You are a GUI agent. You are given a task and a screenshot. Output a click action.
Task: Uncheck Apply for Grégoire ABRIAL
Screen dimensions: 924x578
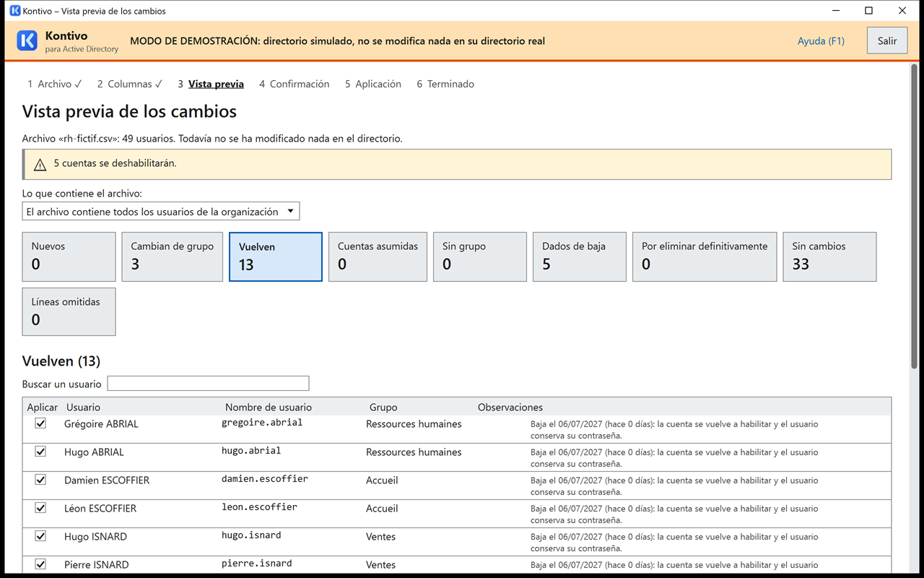pos(40,423)
